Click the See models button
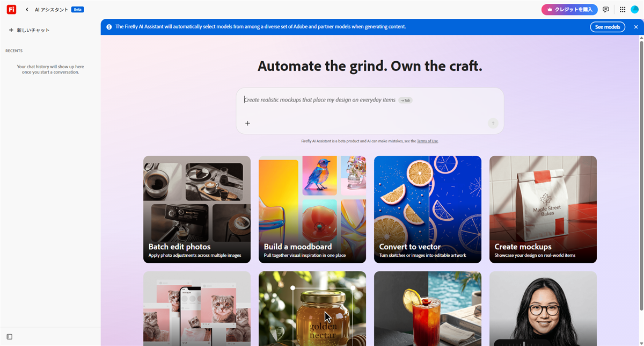 tap(607, 27)
